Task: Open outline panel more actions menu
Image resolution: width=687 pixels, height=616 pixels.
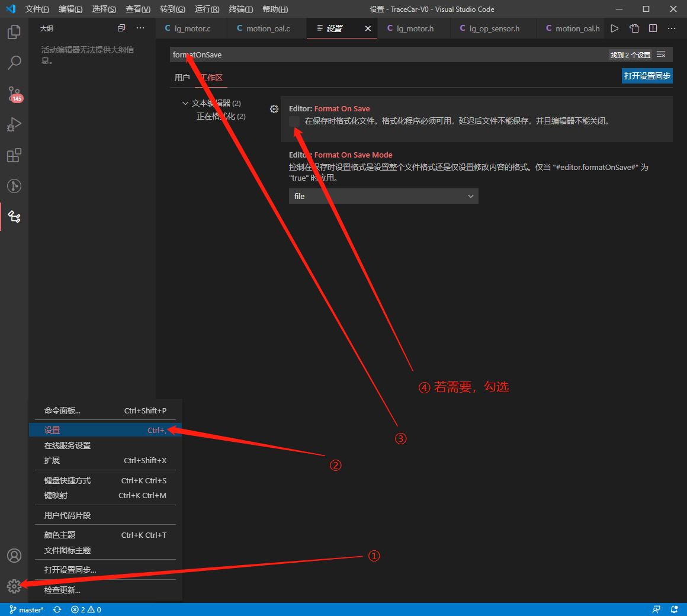Action: pyautogui.click(x=140, y=28)
